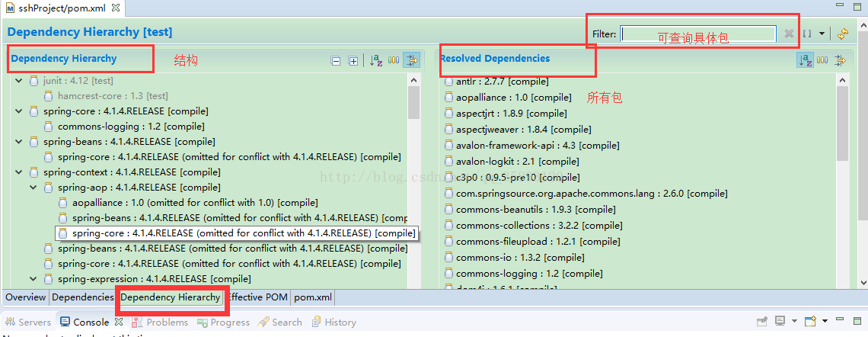Select aspectjrt : 1.8.9 [compile] entry
Image resolution: width=868 pixels, height=337 pixels.
(x=512, y=114)
